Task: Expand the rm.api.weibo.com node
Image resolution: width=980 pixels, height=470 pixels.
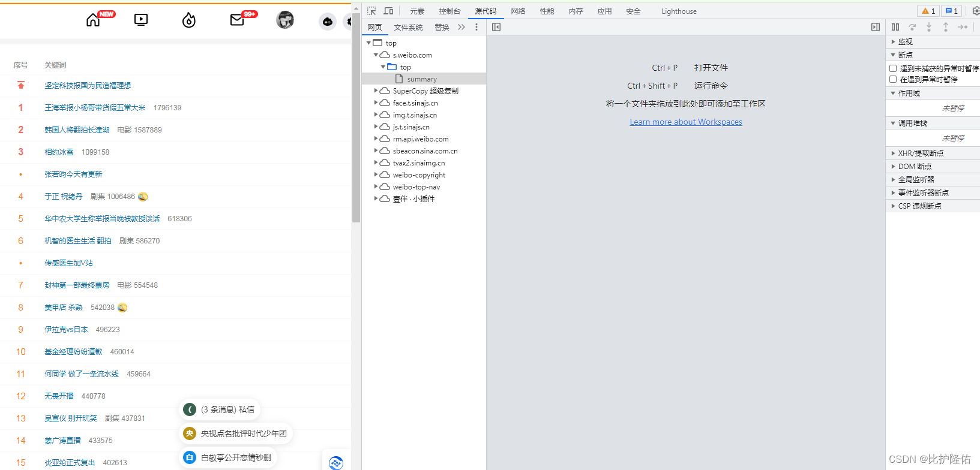Action: coord(376,138)
